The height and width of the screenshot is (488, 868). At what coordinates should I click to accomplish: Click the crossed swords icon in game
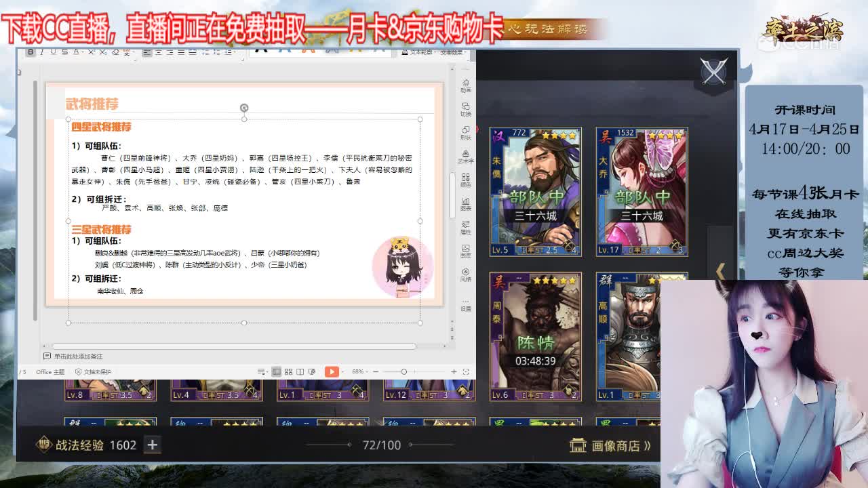714,71
